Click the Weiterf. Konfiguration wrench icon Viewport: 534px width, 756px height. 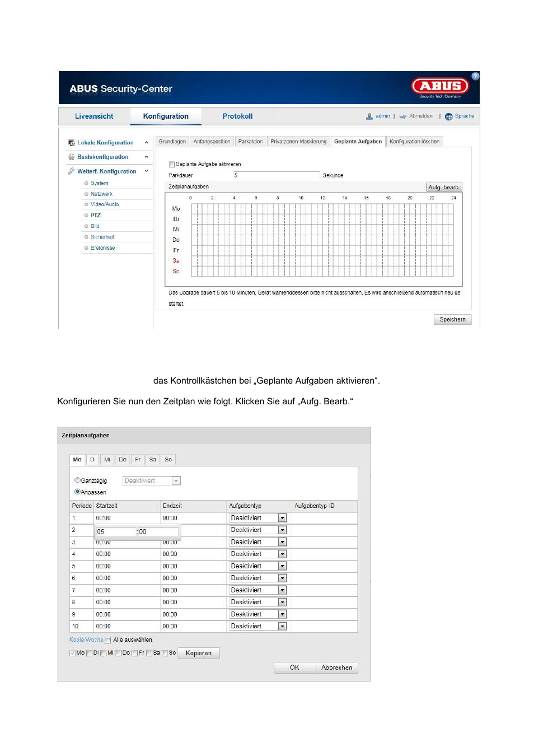(72, 171)
